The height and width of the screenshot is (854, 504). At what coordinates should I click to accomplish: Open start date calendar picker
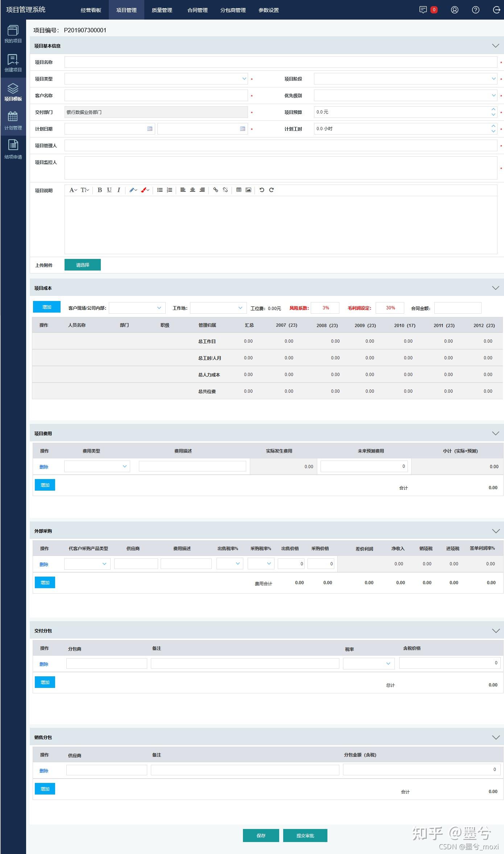[x=150, y=129]
